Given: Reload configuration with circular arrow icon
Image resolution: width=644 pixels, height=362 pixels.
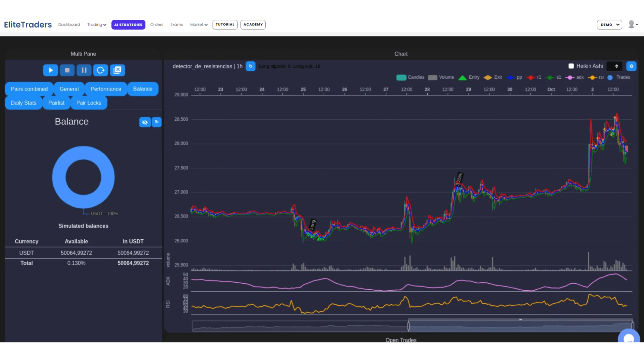Looking at the screenshot, I should pos(101,70).
